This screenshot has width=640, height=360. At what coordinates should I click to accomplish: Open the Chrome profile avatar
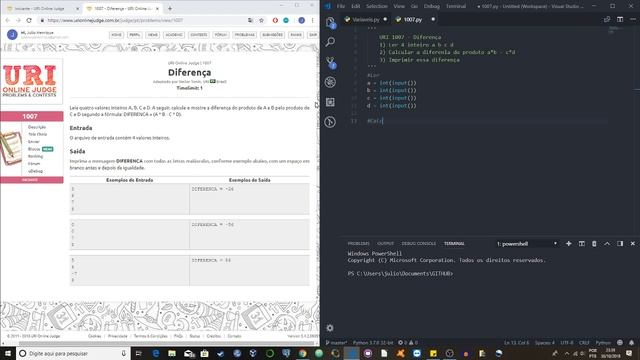pyautogui.click(x=302, y=20)
